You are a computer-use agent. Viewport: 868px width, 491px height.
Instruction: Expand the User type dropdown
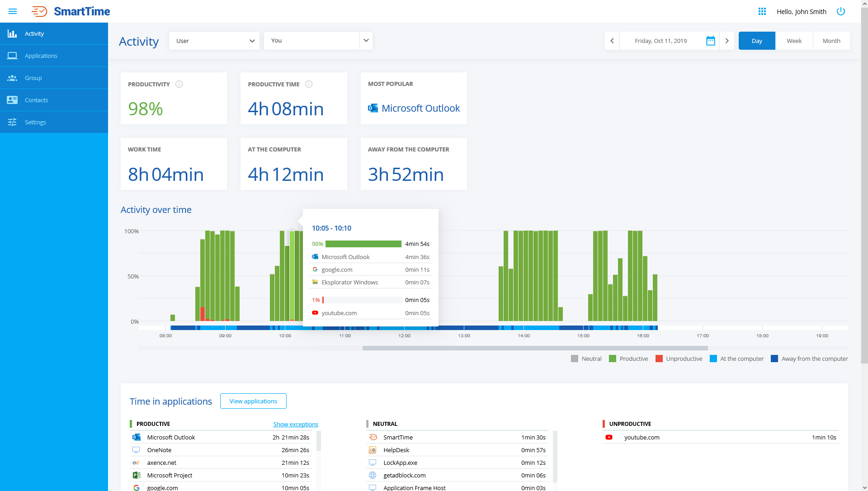[214, 41]
